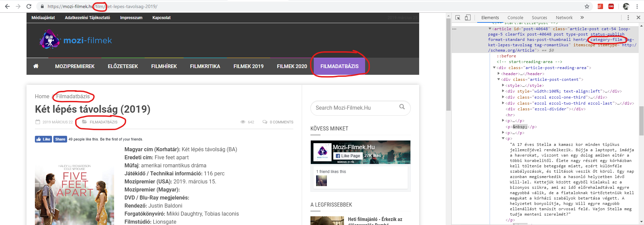Click the Facebook Share button
The height and width of the screenshot is (225, 644).
pyautogui.click(x=60, y=139)
